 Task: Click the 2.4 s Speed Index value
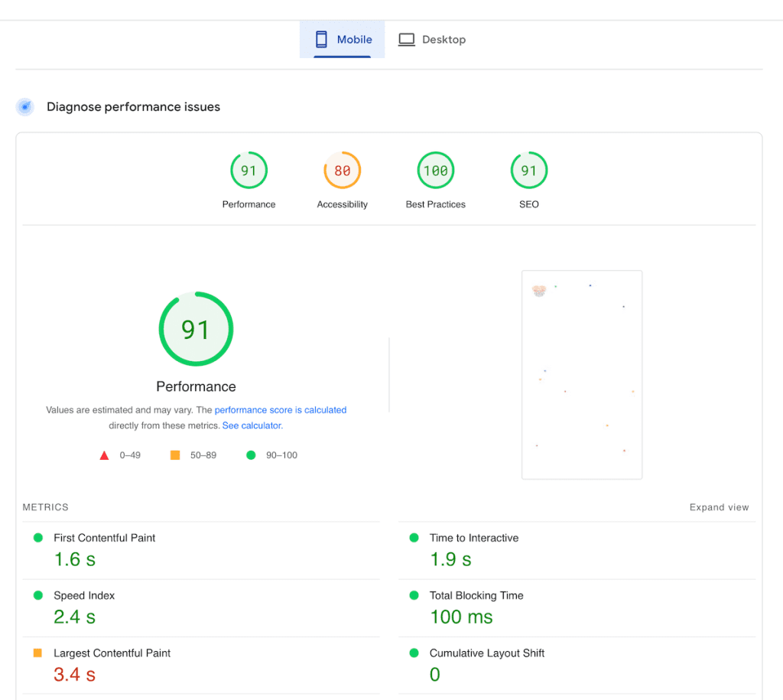coord(74,617)
